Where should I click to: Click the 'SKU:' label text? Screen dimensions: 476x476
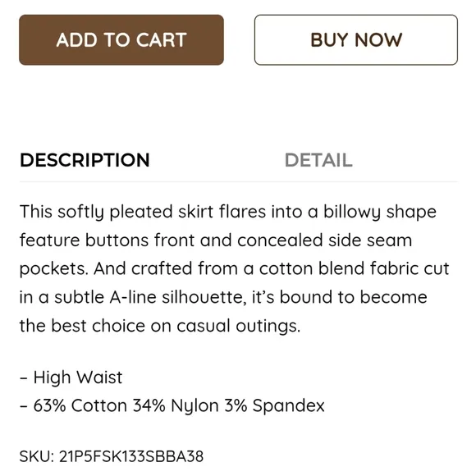pyautogui.click(x=37, y=456)
